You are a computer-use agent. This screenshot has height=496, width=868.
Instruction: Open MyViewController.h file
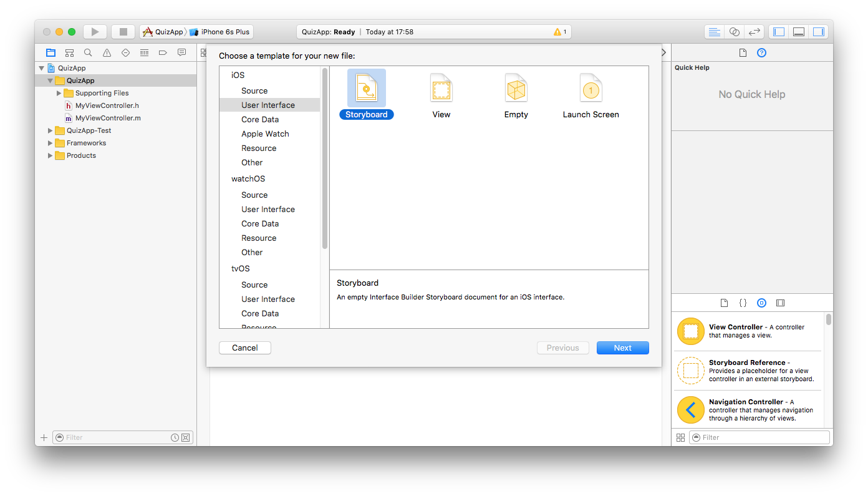[107, 105]
